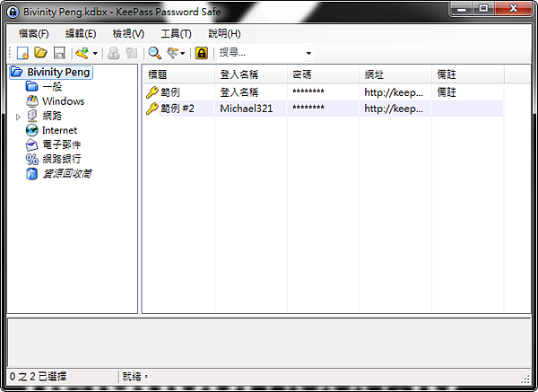Click the 電子郵件 envelope icon
The image size is (538, 392).
(x=32, y=144)
